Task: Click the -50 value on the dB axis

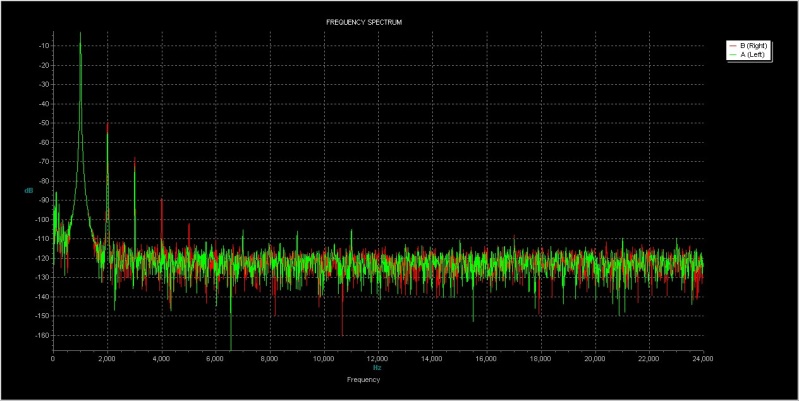Action: click(43, 123)
